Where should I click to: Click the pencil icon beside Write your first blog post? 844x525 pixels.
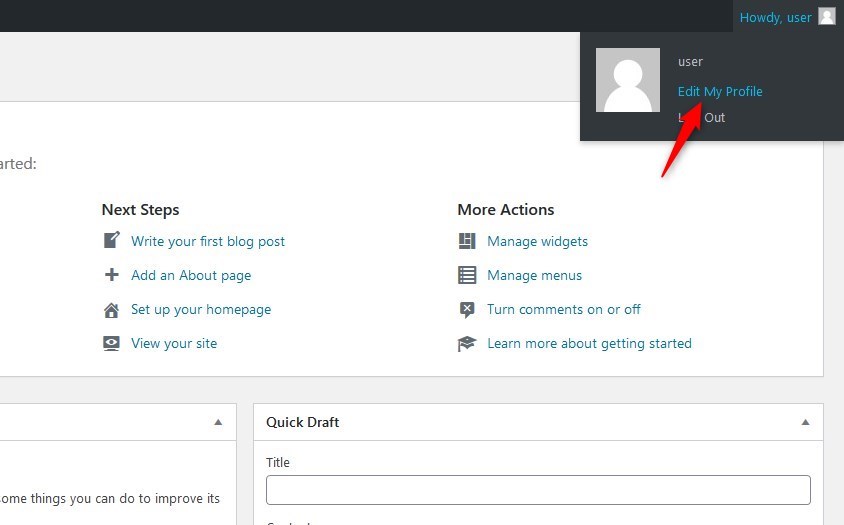coord(112,241)
